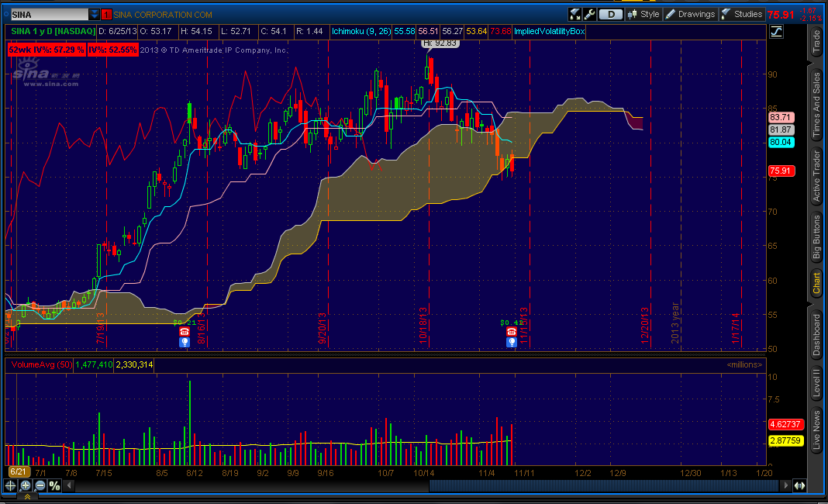Click the second blue lightbulb earnings icon
828x504 pixels.
point(511,342)
